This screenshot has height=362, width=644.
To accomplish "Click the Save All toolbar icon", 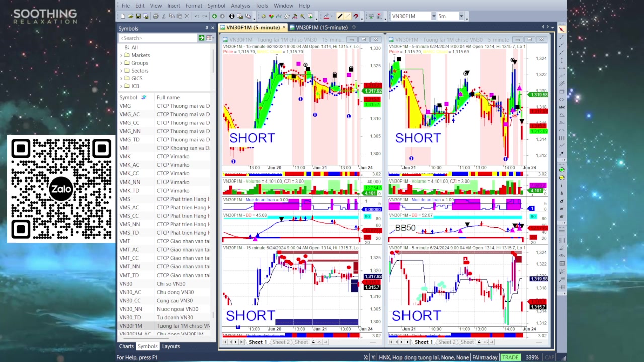I will tap(145, 16).
